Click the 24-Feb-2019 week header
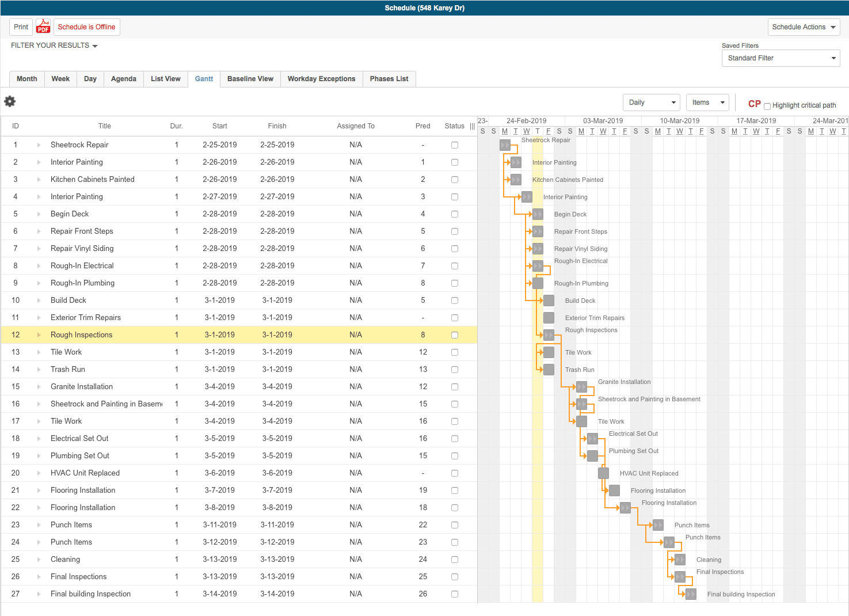 click(x=527, y=121)
